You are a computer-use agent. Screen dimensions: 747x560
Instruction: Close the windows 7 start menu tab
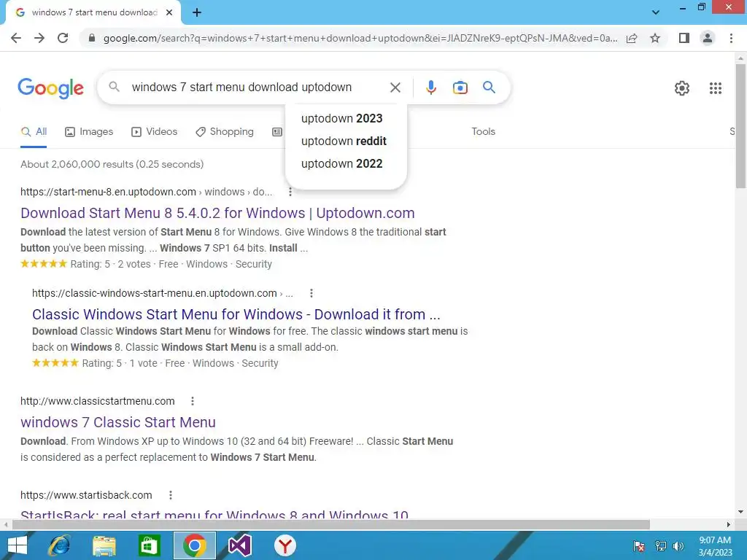[169, 12]
